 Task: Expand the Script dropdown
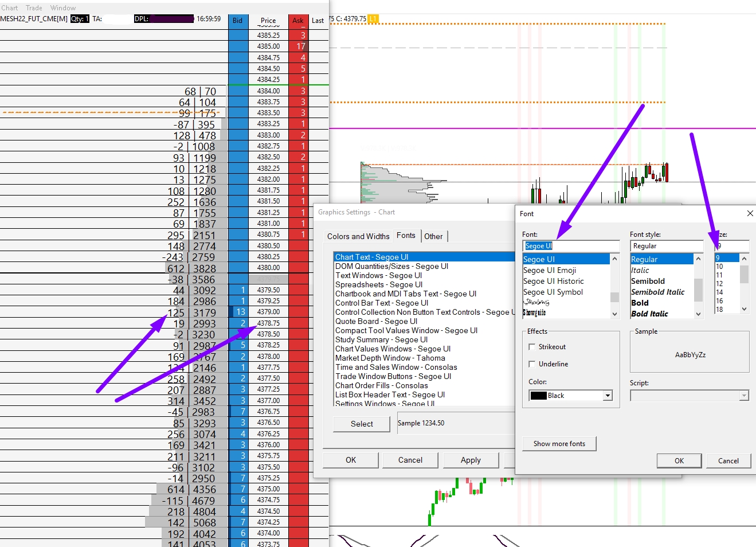tap(690, 396)
